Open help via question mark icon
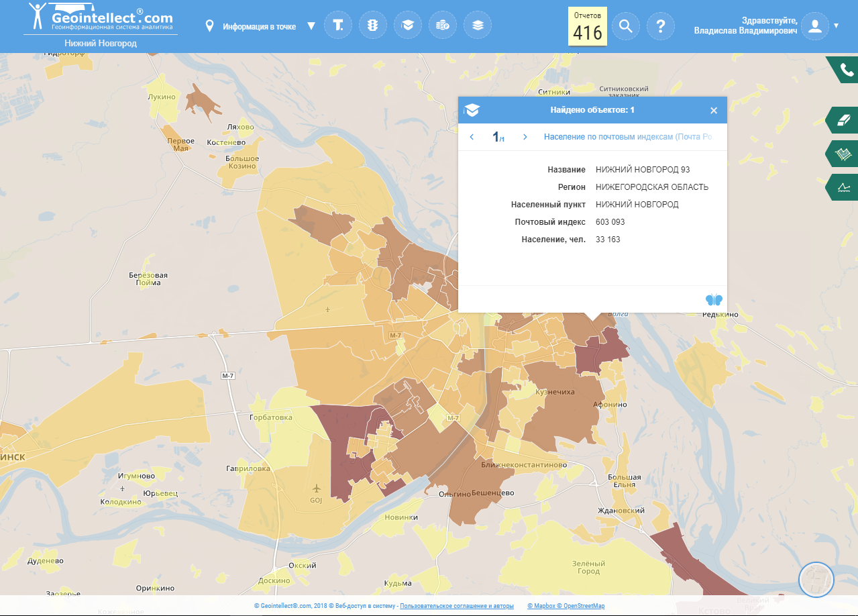 click(661, 26)
